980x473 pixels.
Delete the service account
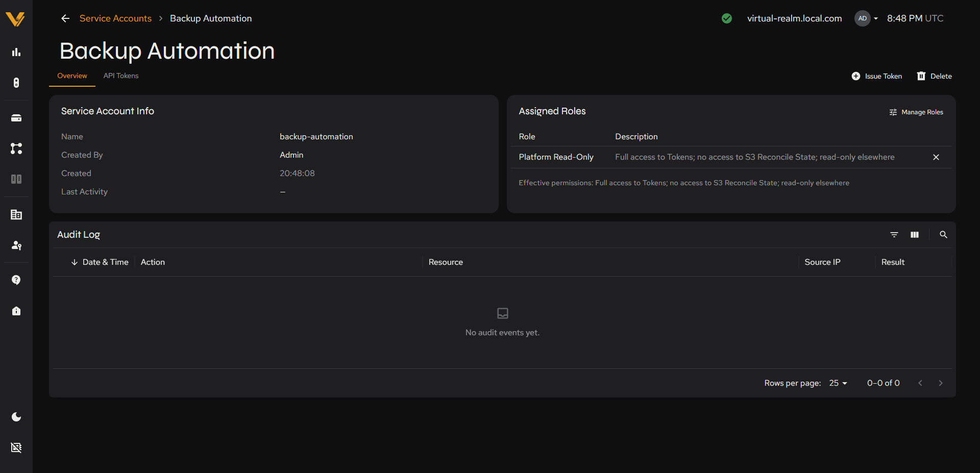click(x=935, y=76)
